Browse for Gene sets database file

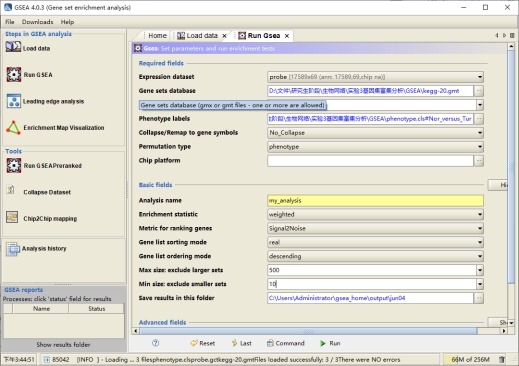point(479,91)
